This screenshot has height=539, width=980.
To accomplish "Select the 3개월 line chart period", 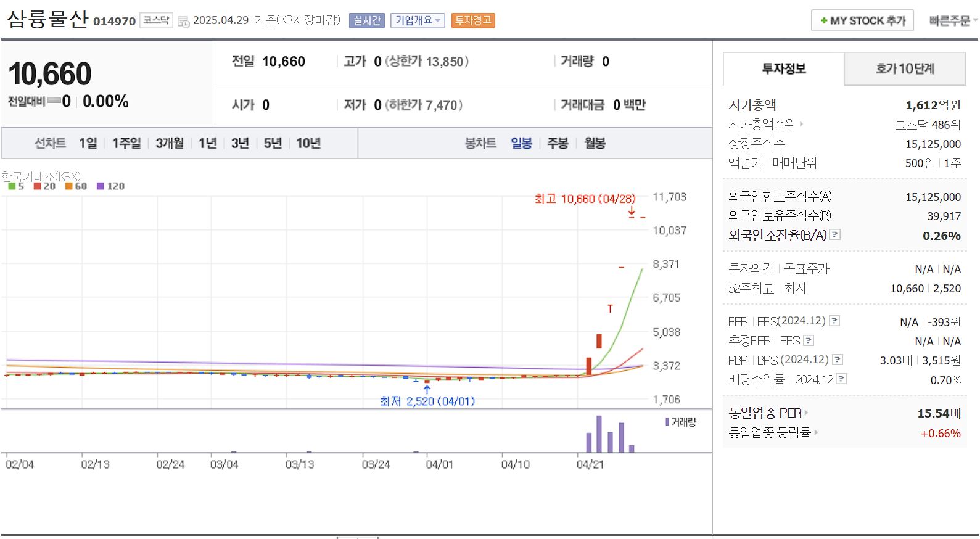I will coord(170,143).
